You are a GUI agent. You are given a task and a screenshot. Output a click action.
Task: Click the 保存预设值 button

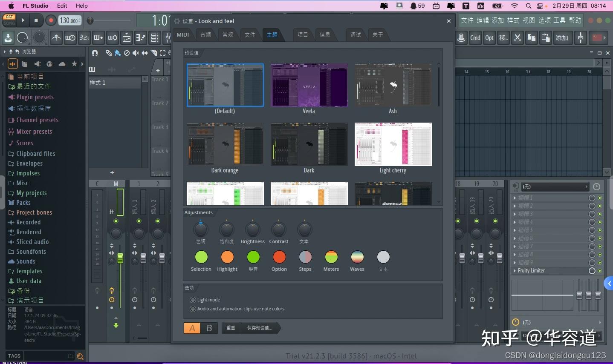(259, 328)
